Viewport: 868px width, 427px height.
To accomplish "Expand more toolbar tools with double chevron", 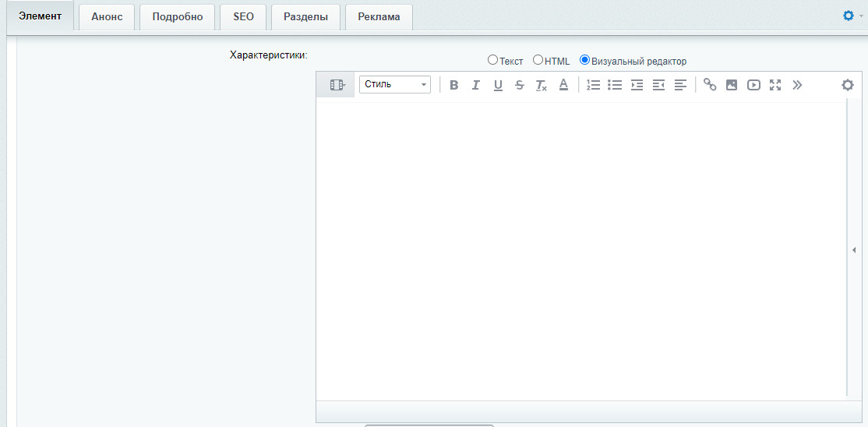I will [x=797, y=85].
